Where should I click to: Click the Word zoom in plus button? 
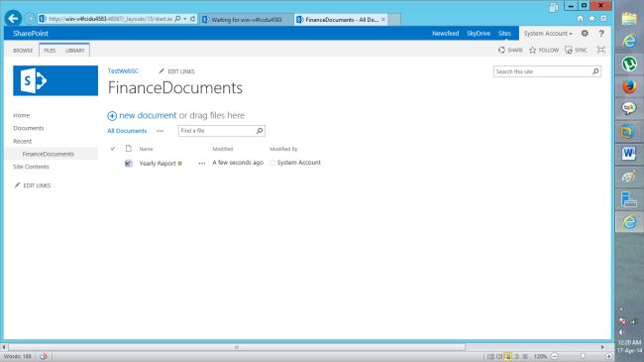coord(608,356)
